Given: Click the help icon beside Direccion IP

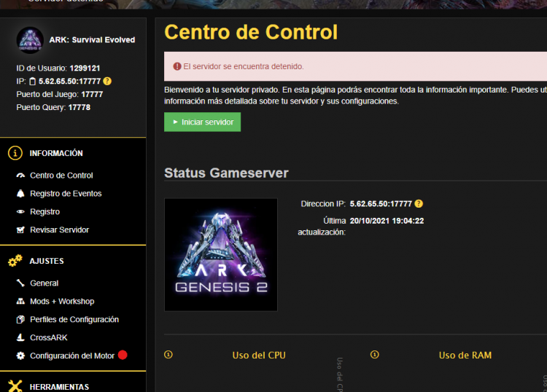Looking at the screenshot, I should coord(419,204).
